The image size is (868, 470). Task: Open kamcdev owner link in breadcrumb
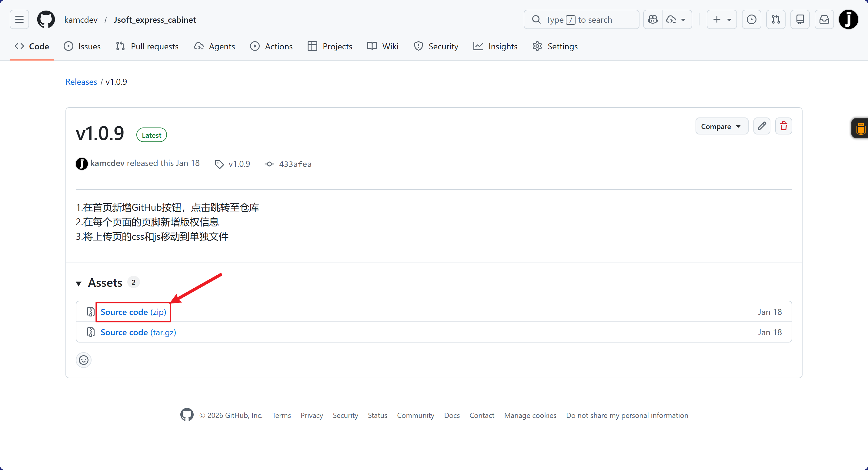pyautogui.click(x=81, y=19)
